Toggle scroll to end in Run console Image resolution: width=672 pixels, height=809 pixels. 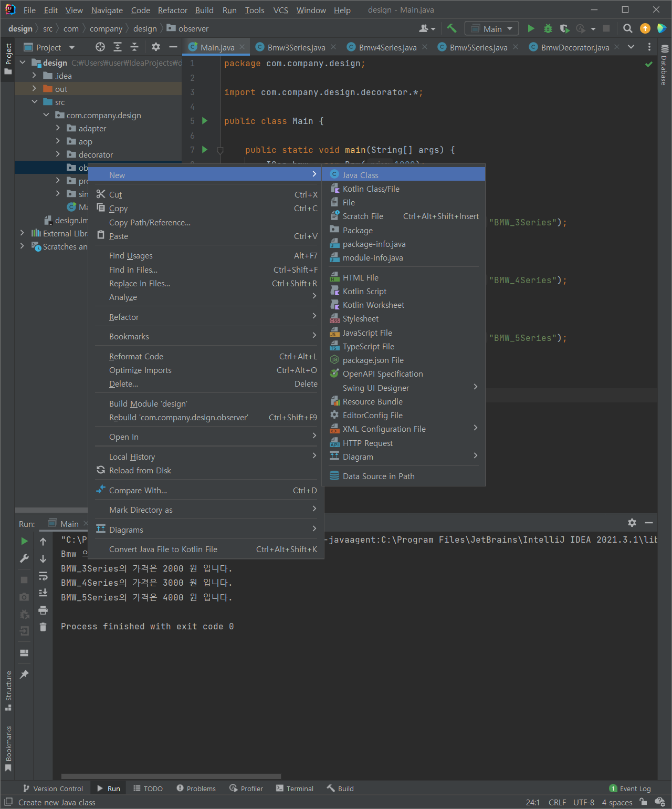click(43, 593)
